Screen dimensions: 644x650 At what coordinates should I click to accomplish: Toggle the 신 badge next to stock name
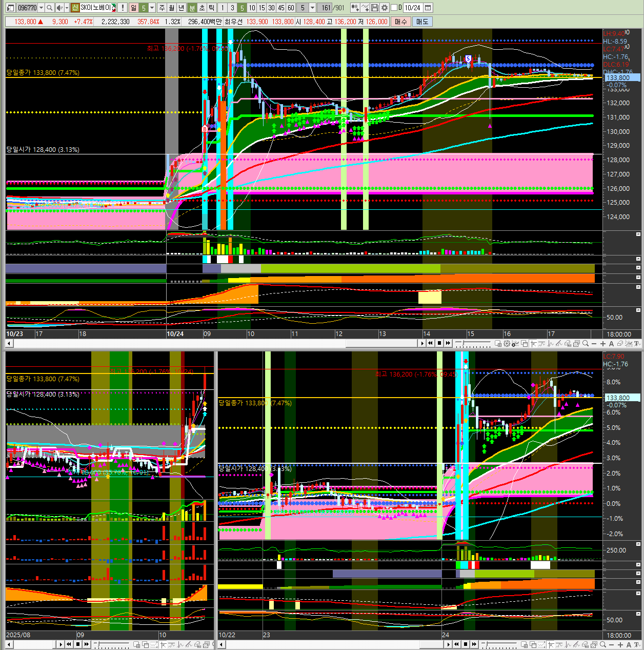pyautogui.click(x=75, y=8)
